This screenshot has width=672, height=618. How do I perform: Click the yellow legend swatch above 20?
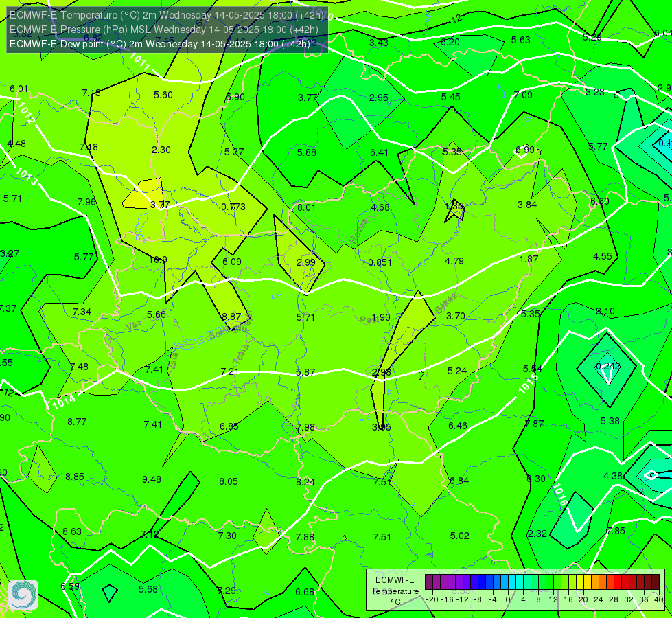coord(580,582)
